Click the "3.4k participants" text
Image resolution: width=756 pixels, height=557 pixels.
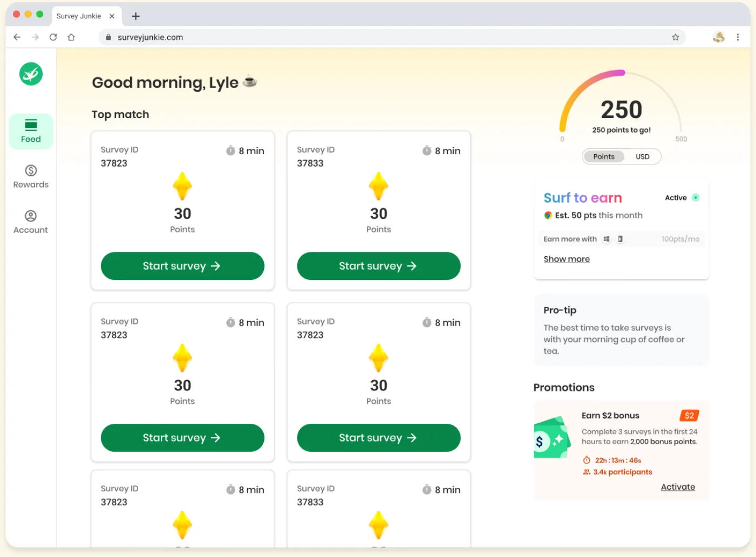[623, 472]
